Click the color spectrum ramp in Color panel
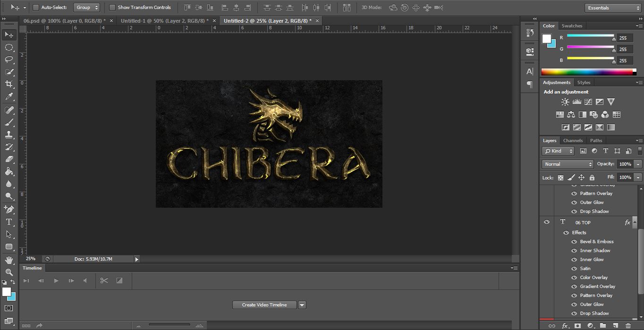The width and height of the screenshot is (644, 330). 587,72
